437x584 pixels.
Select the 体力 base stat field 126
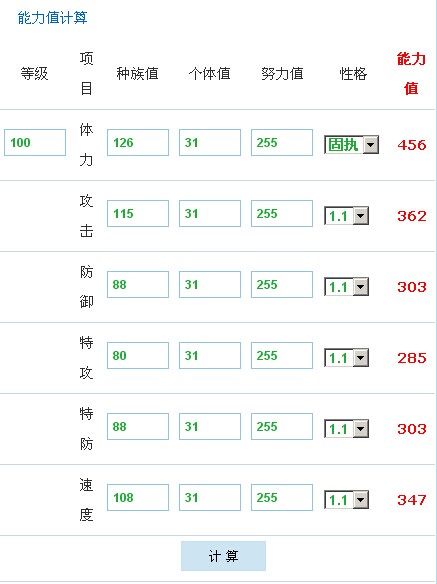pyautogui.click(x=138, y=142)
